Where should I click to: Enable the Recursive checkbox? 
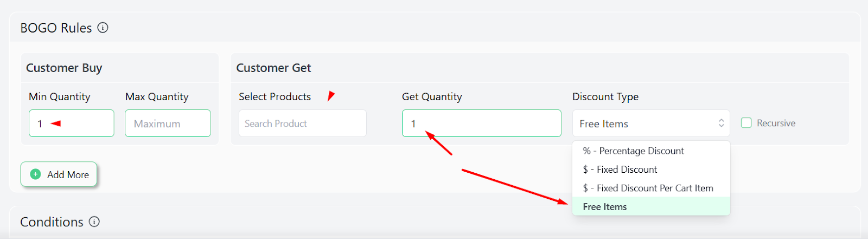tap(746, 123)
